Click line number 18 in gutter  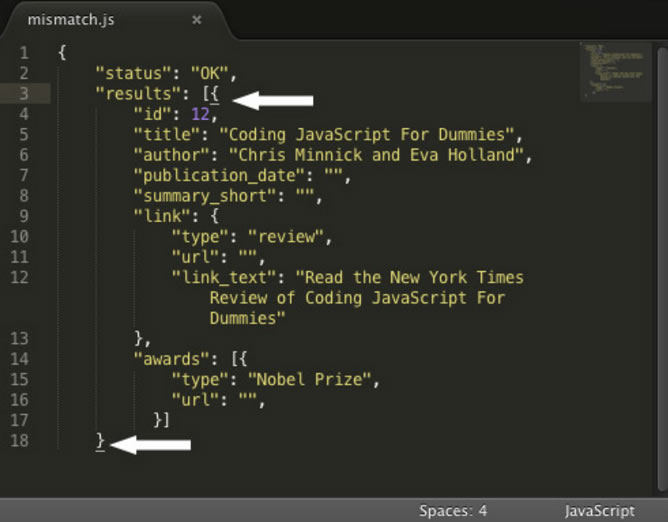pyautogui.click(x=20, y=440)
